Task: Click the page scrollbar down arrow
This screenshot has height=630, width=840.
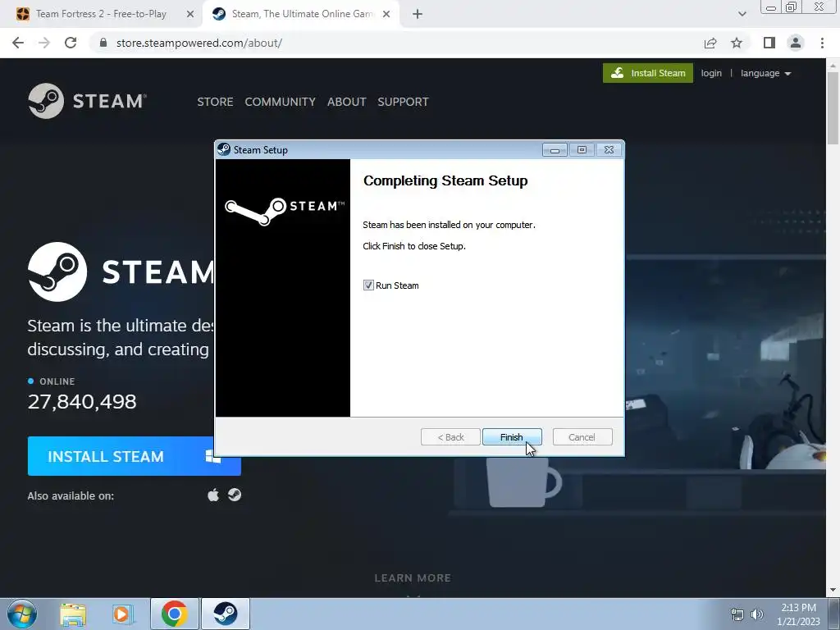Action: coord(833,590)
